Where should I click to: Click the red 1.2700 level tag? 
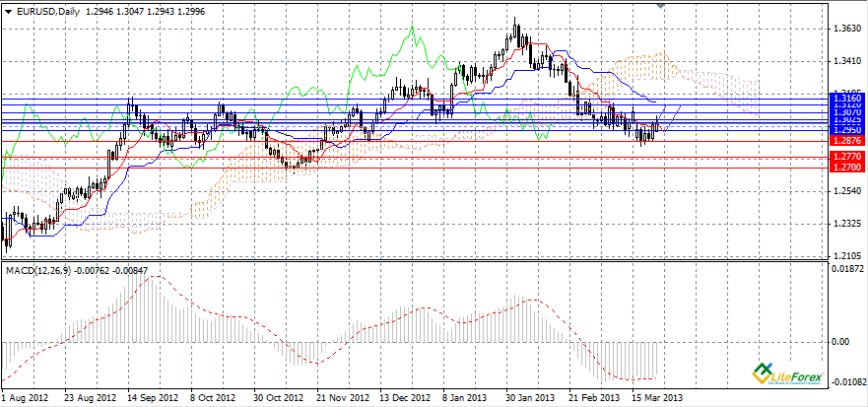coord(846,168)
